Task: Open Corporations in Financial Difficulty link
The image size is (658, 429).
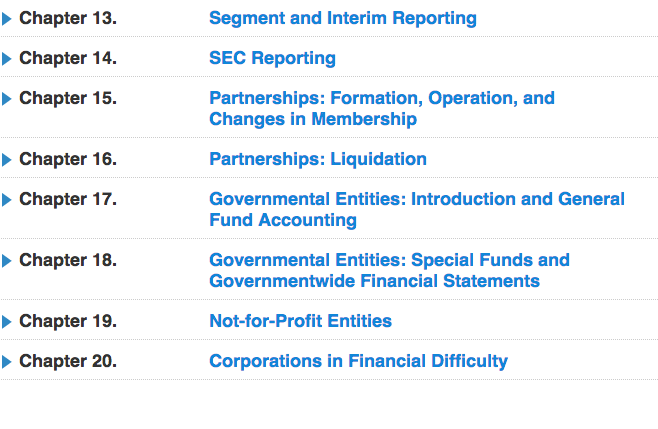Action: [358, 361]
